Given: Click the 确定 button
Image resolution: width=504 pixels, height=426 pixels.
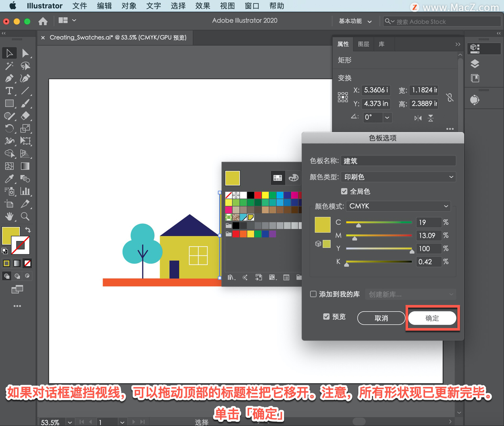Looking at the screenshot, I should click(x=432, y=318).
